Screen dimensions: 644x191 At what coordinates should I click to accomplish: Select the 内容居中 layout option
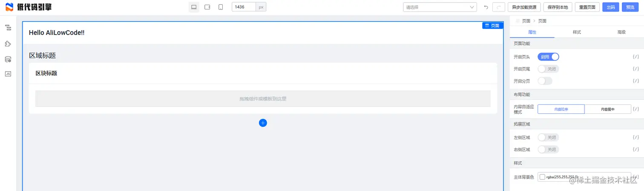pos(608,109)
